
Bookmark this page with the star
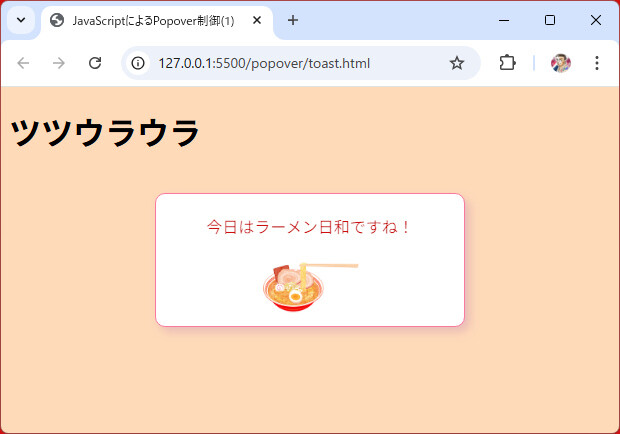457,63
